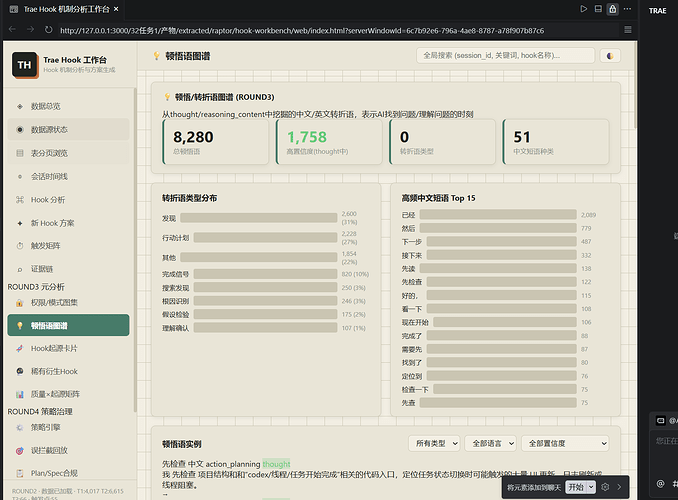Click the gear icon in element picker bar
The image size is (678, 500).
pyautogui.click(x=605, y=487)
